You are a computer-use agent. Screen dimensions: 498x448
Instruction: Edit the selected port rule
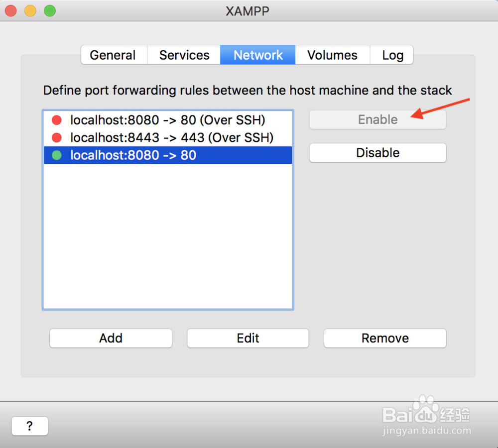tap(248, 338)
